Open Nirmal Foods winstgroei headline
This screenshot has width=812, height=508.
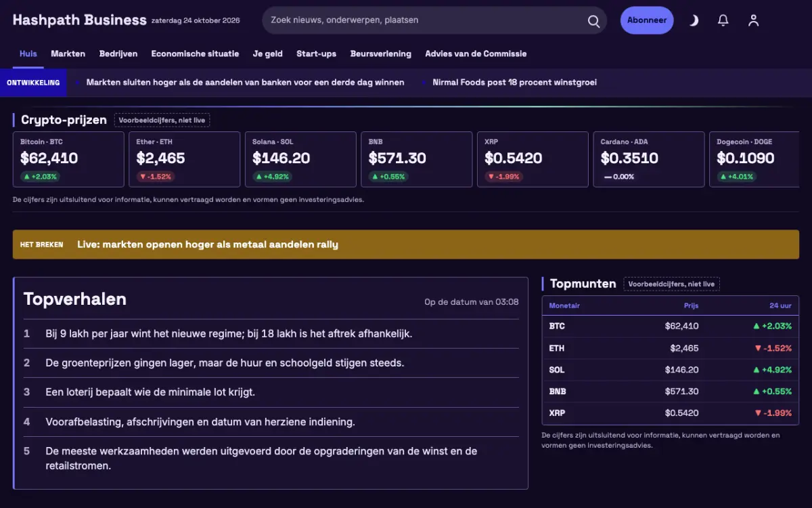pos(514,83)
